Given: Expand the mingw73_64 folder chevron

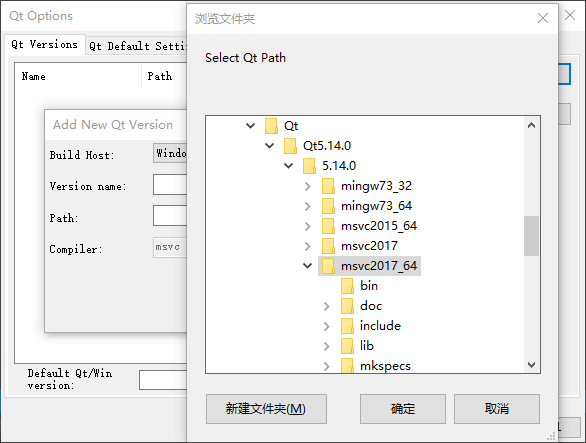Looking at the screenshot, I should [308, 206].
